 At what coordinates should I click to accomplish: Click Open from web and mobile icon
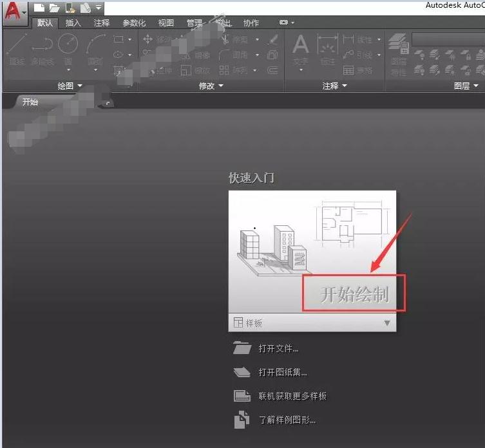point(70,8)
